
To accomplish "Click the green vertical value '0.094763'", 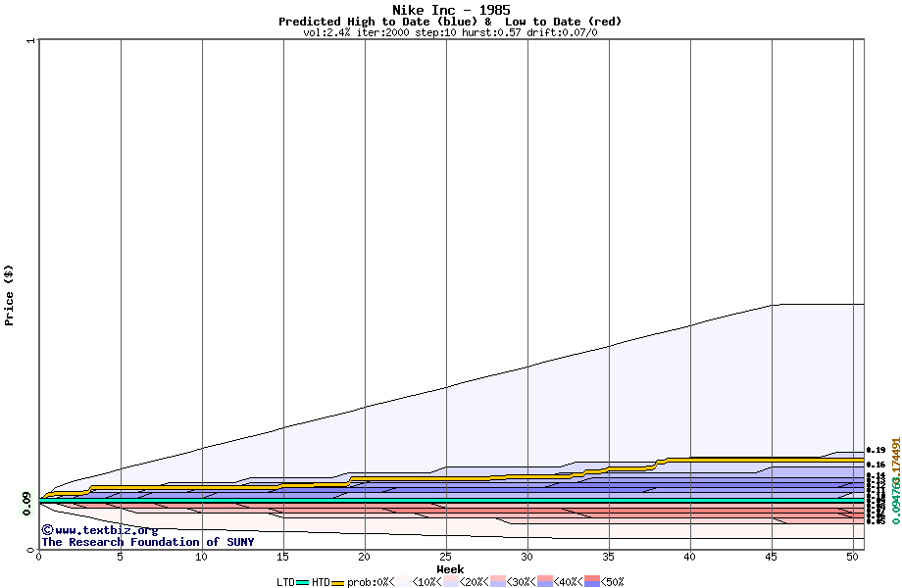I will click(896, 500).
